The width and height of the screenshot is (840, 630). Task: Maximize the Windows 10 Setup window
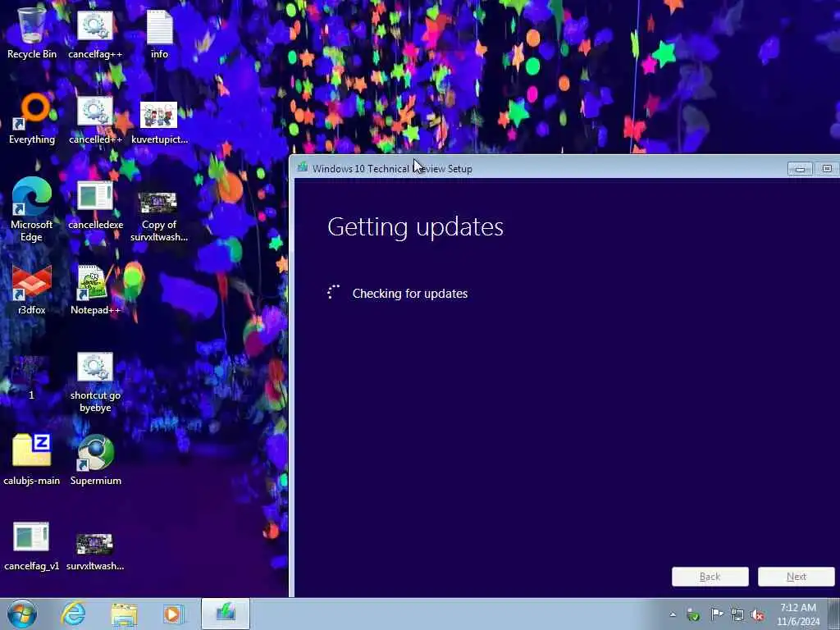pos(827,169)
